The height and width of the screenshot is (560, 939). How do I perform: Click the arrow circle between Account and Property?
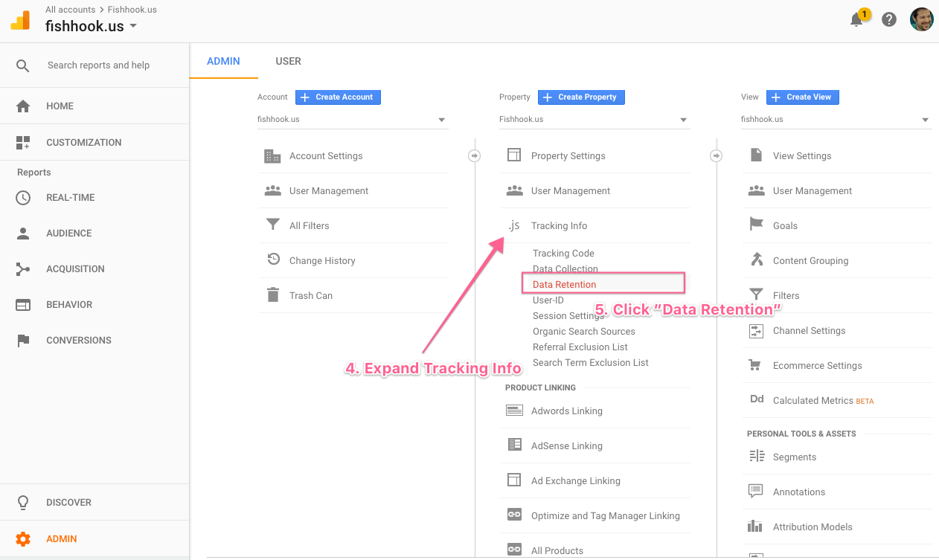coord(474,155)
